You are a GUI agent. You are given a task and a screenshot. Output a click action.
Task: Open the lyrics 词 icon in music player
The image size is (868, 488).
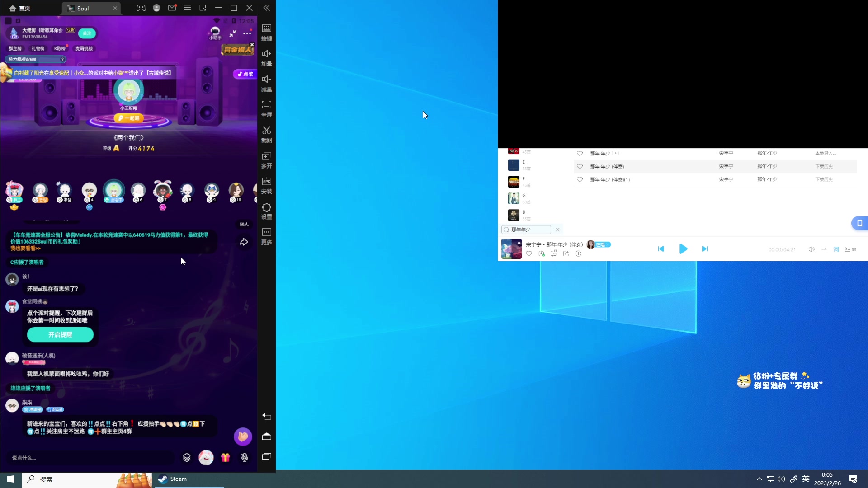[x=836, y=249]
